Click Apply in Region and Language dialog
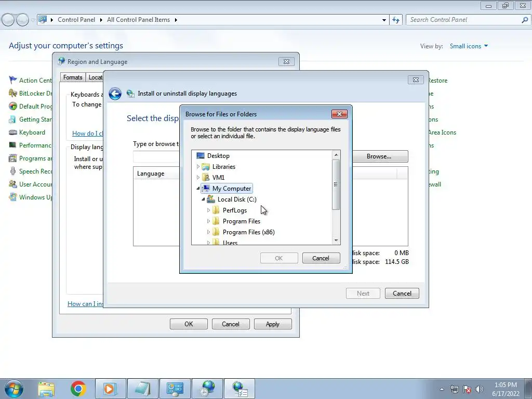Viewport: 532px width, 399px height. tap(272, 324)
